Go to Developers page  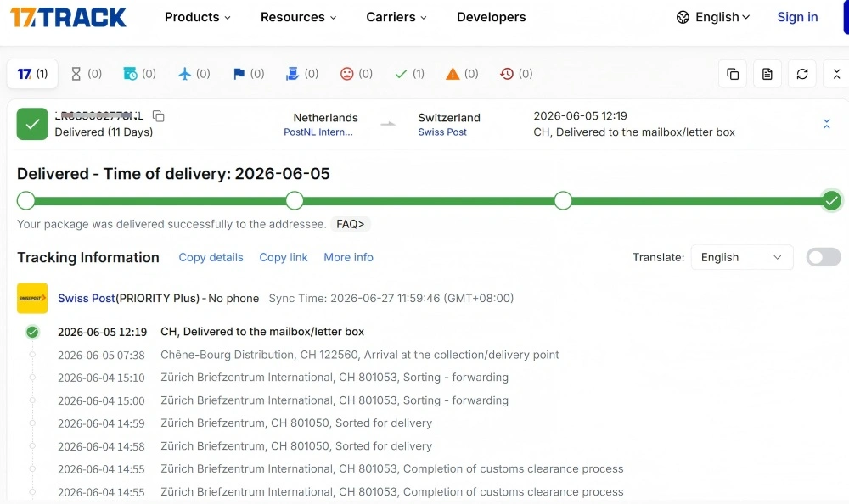pos(491,17)
